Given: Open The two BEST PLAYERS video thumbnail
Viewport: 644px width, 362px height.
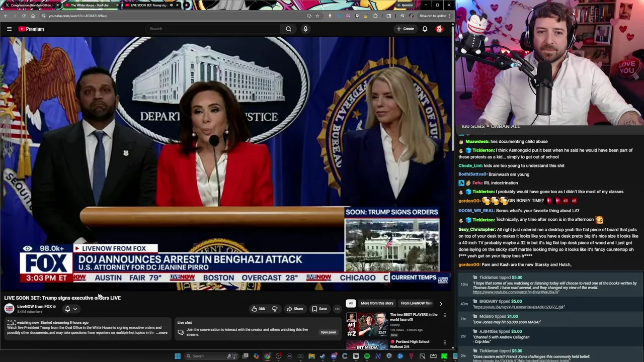Looking at the screenshot, I should point(367,324).
